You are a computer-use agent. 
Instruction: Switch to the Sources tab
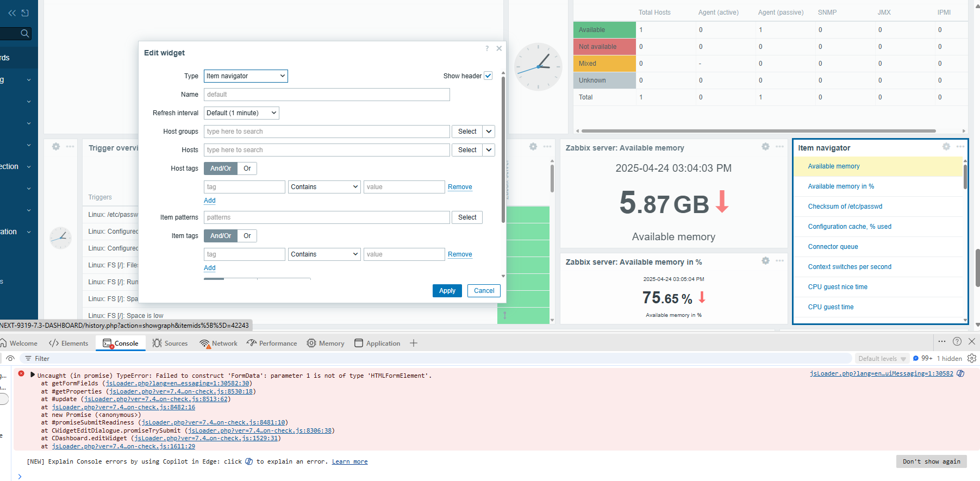pos(170,343)
